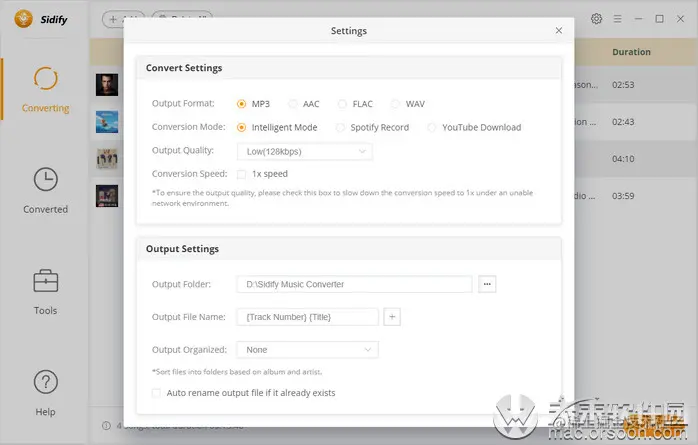Open the Output Quality dropdown
The width and height of the screenshot is (698, 445).
click(x=304, y=151)
